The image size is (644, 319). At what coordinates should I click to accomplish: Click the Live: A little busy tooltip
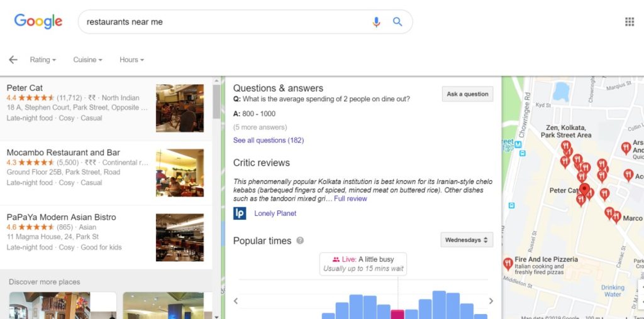click(363, 264)
